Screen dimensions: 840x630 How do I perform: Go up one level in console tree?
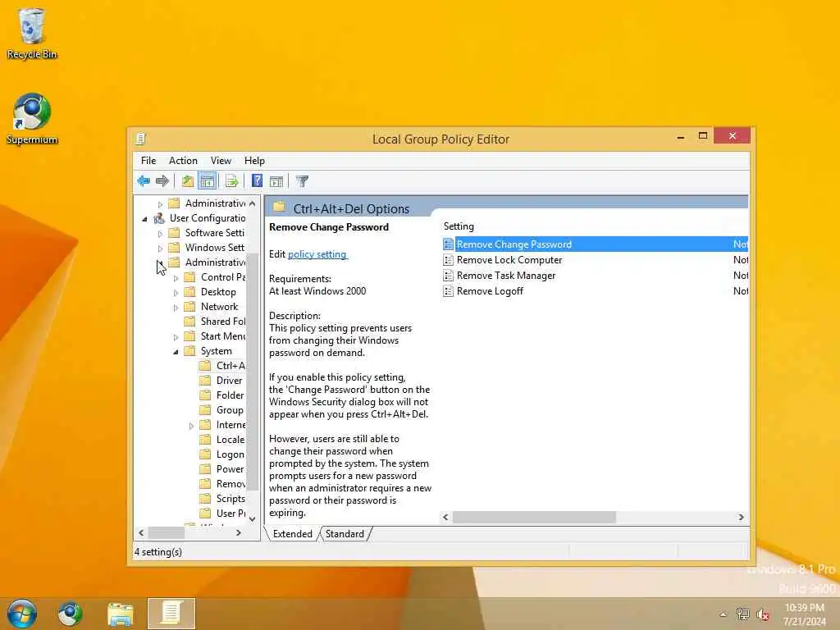(x=188, y=181)
